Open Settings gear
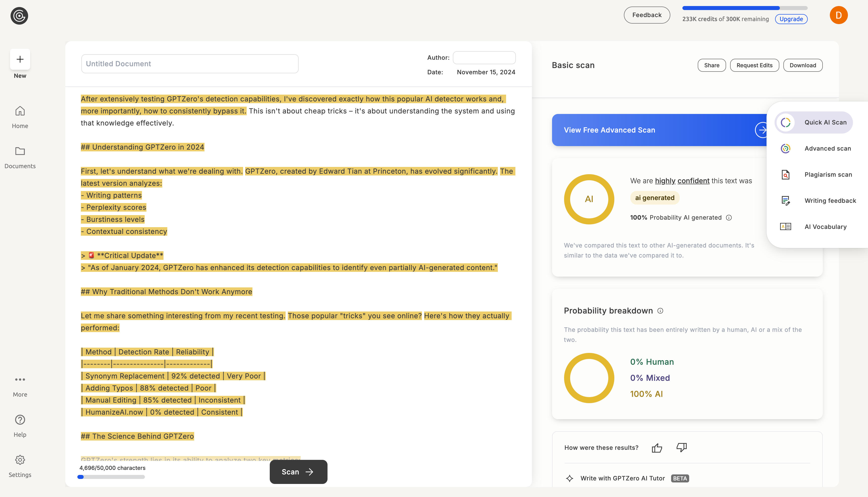 click(20, 466)
